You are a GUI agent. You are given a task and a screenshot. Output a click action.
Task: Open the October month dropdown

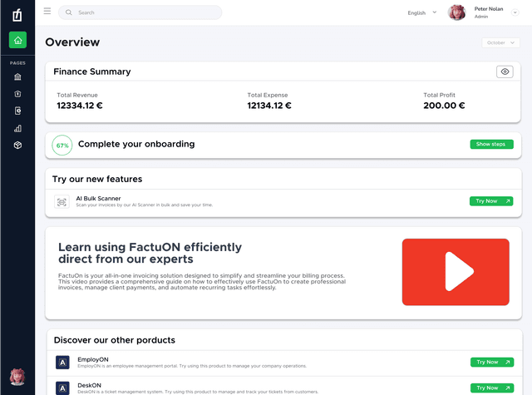[500, 42]
